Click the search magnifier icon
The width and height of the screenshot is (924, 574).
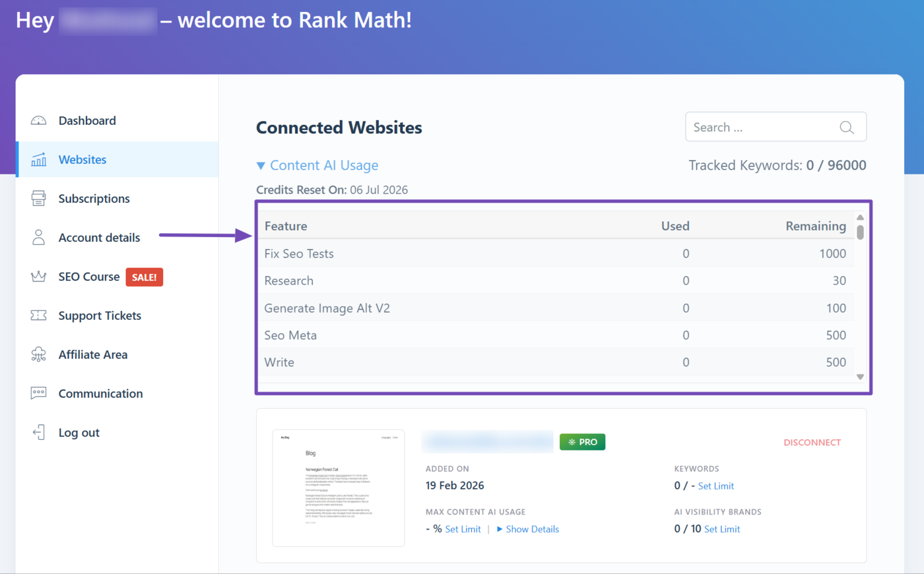pos(847,127)
